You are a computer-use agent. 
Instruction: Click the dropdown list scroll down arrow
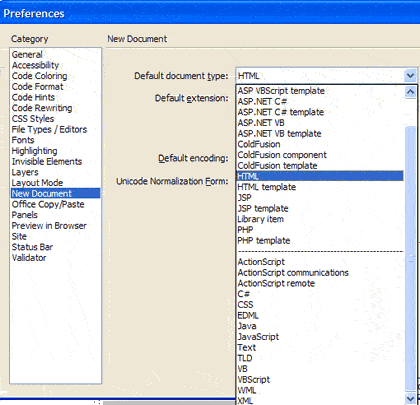click(410, 398)
